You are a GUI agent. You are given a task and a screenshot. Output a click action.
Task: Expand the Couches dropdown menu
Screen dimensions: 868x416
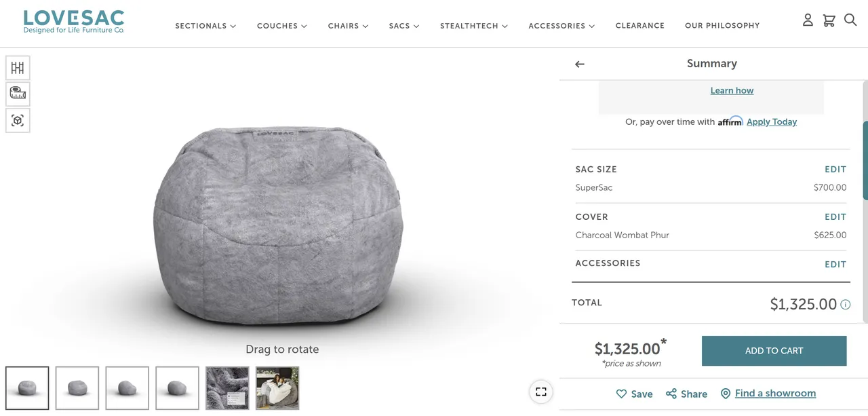281,26
